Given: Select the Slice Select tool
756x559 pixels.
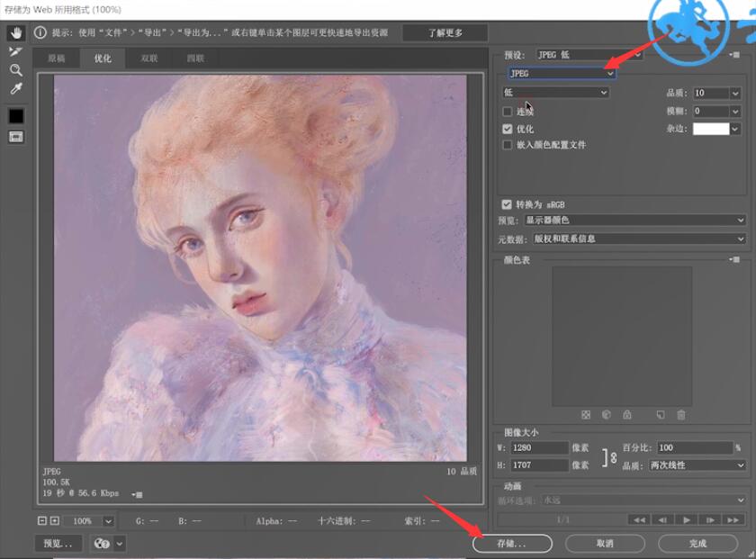Looking at the screenshot, I should pyautogui.click(x=16, y=51).
